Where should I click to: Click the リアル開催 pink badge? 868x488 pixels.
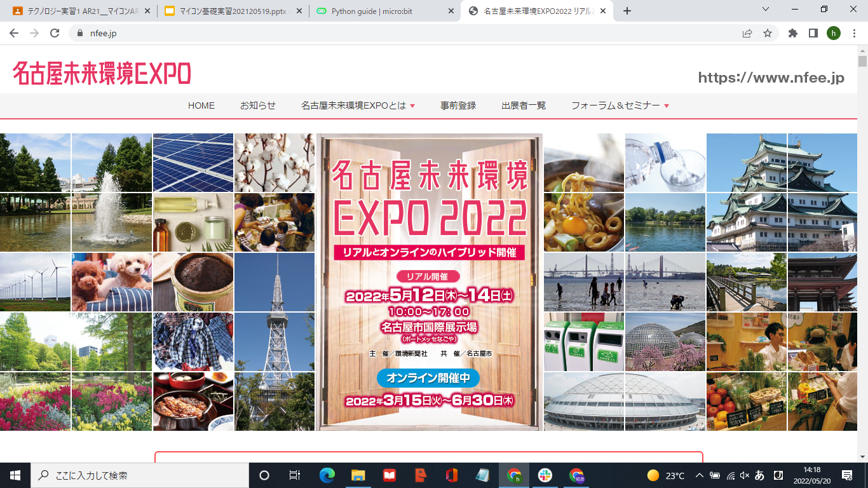[x=428, y=276]
